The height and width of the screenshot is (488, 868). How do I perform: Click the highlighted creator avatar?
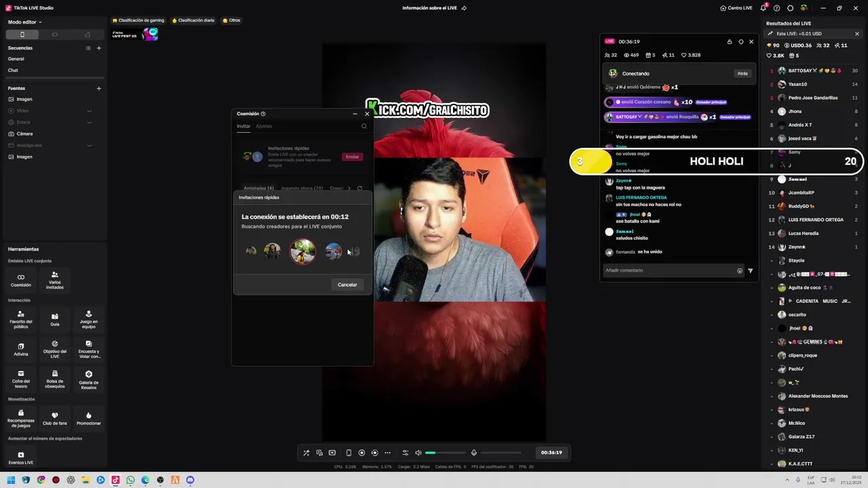(302, 251)
